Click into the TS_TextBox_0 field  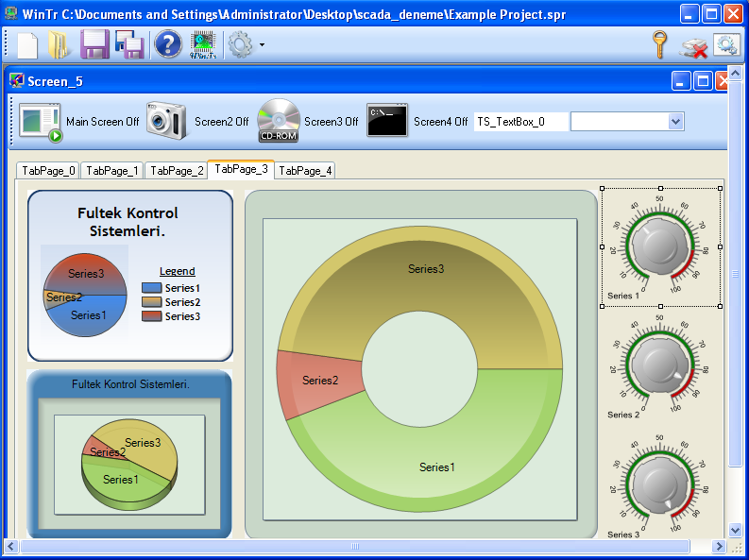click(x=521, y=121)
